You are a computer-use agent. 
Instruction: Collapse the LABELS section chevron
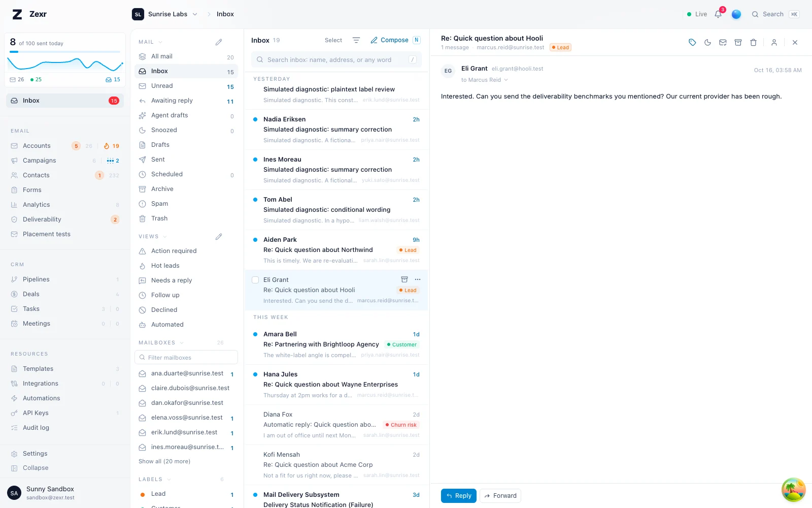[169, 480]
